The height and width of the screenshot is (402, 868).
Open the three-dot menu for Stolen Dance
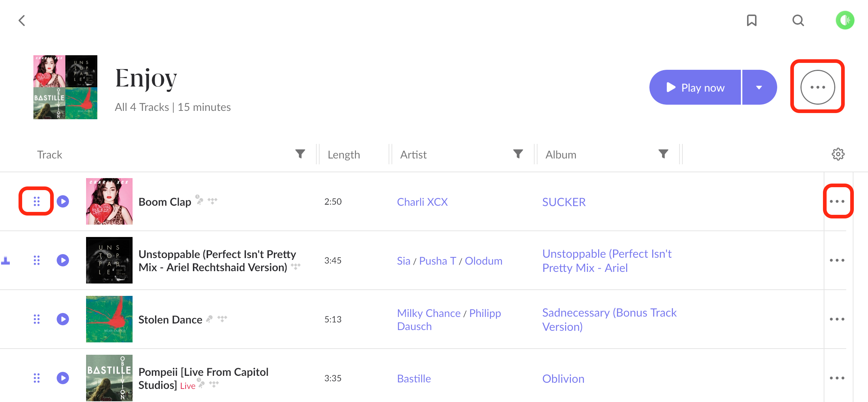(837, 319)
